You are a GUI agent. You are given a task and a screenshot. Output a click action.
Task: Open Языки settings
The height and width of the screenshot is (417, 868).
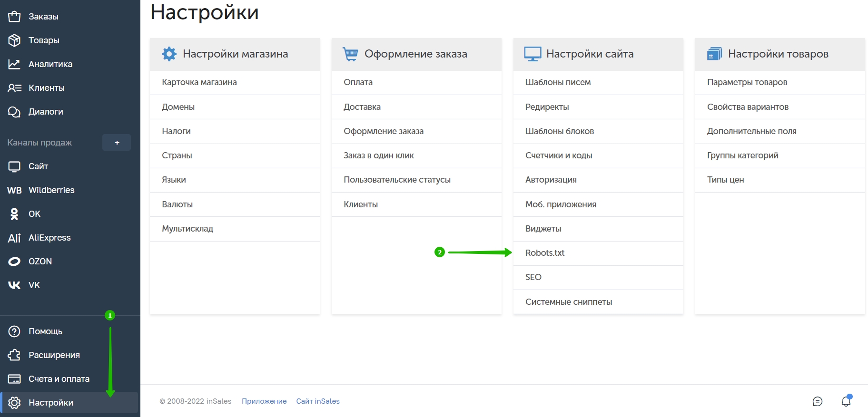pos(235,180)
